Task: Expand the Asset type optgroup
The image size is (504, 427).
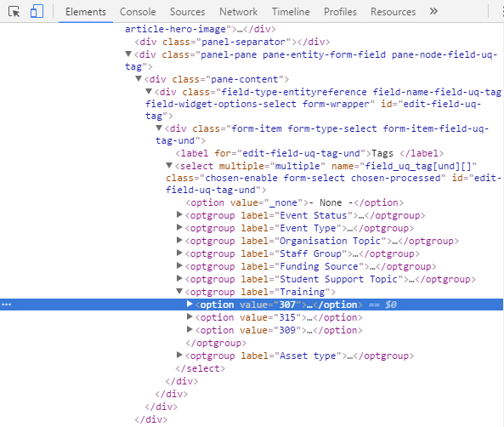Action: [179, 355]
